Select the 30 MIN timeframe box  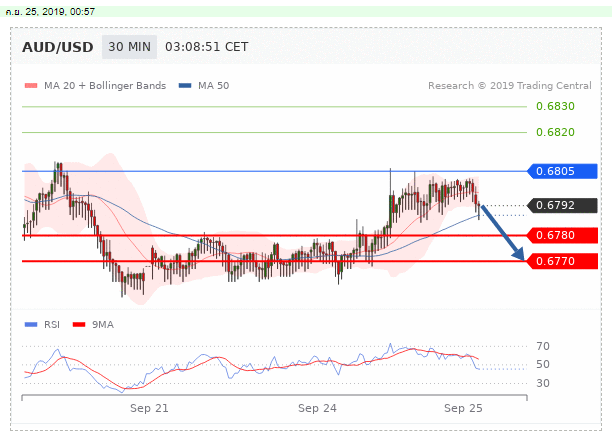(x=129, y=47)
